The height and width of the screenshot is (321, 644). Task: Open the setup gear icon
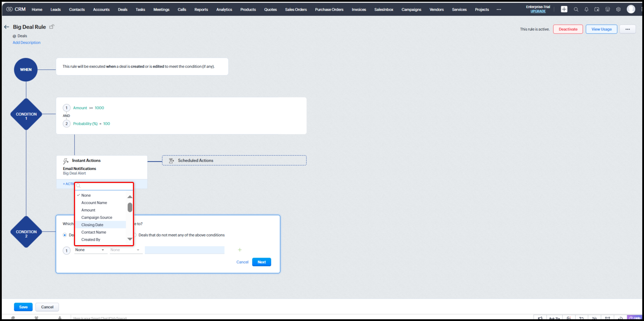point(618,9)
